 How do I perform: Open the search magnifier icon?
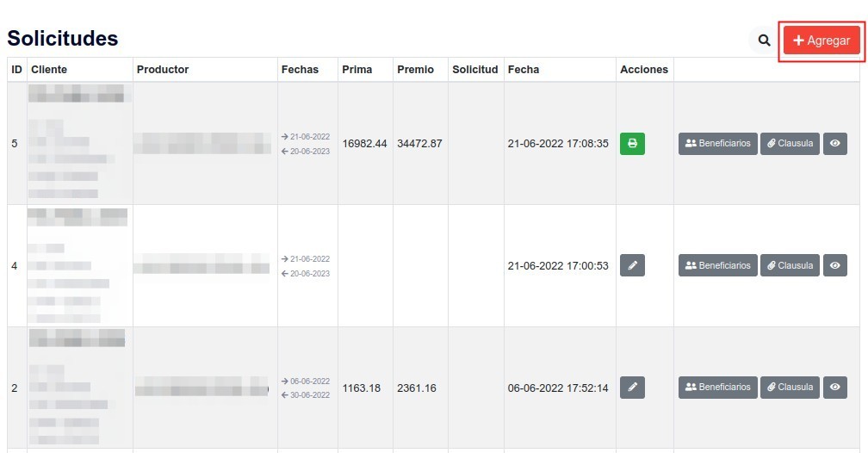[x=764, y=40]
